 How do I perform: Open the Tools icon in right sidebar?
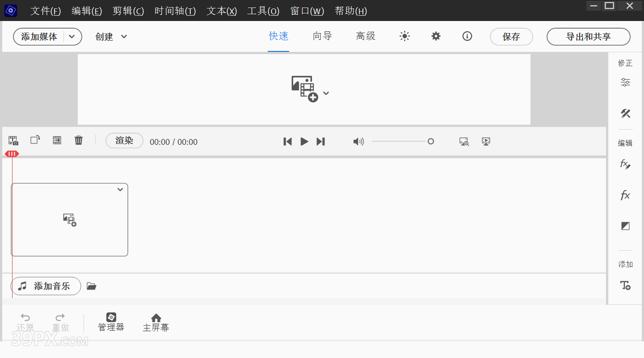[625, 114]
